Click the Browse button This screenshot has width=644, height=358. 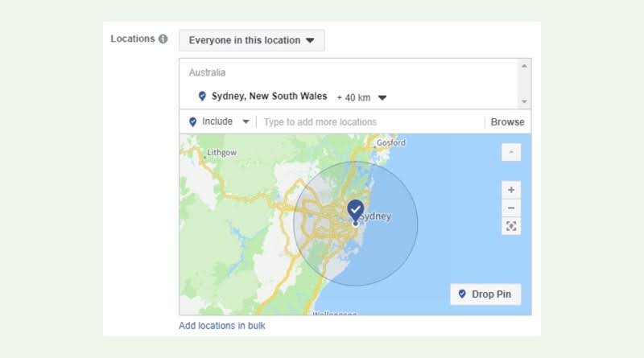pos(507,122)
